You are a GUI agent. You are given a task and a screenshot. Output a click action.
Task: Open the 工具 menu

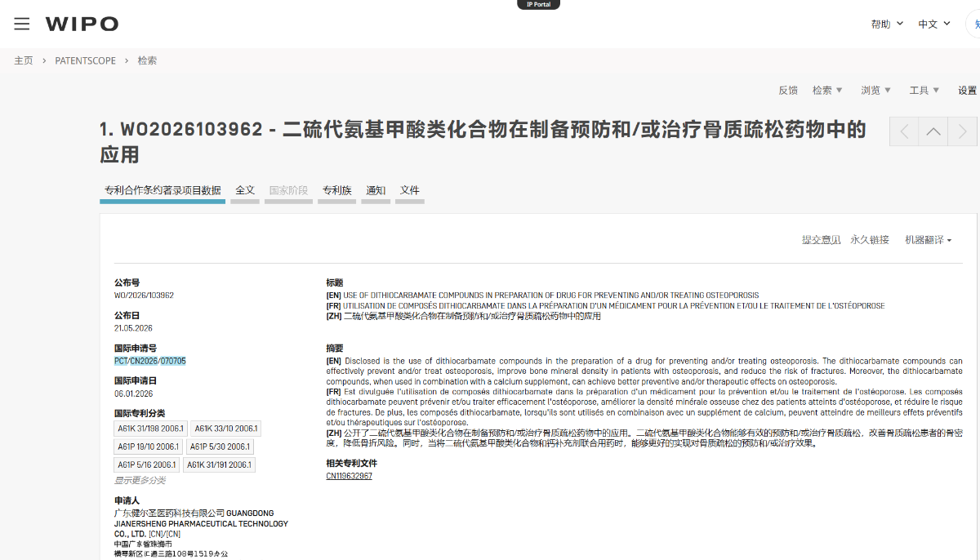coord(924,91)
